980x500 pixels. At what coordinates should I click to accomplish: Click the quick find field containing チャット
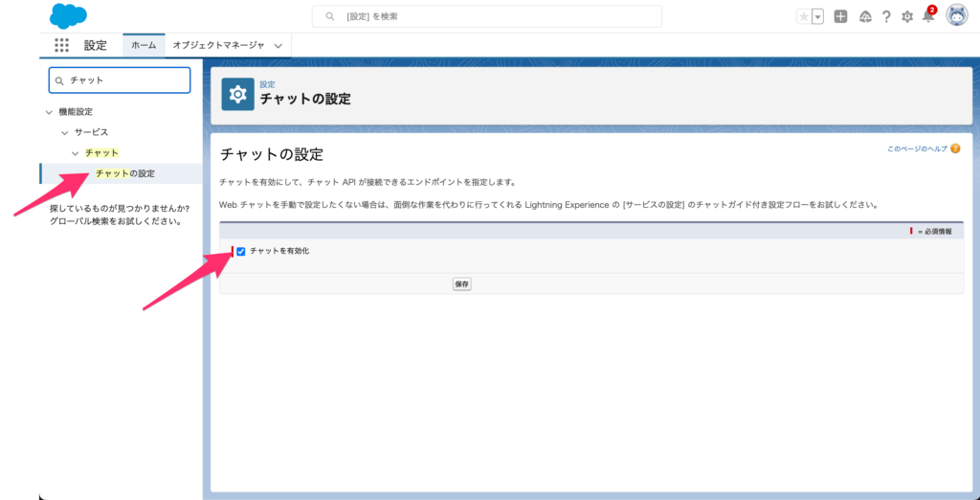coord(120,80)
